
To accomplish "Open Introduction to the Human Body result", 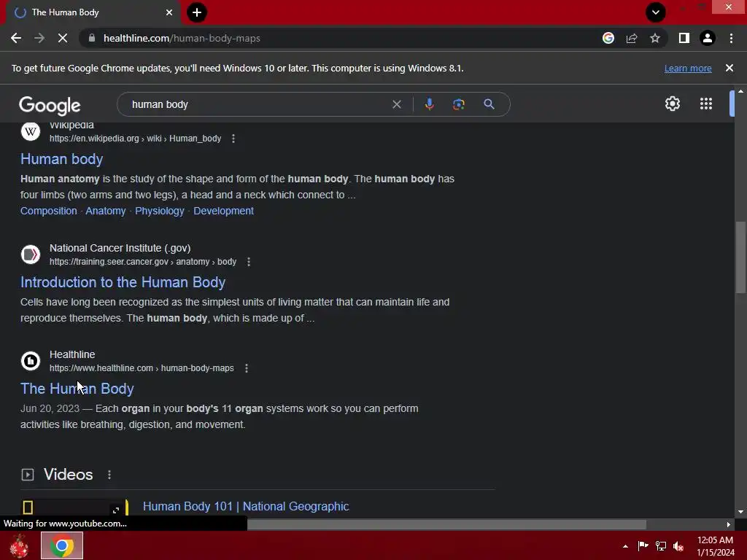I will [x=123, y=282].
